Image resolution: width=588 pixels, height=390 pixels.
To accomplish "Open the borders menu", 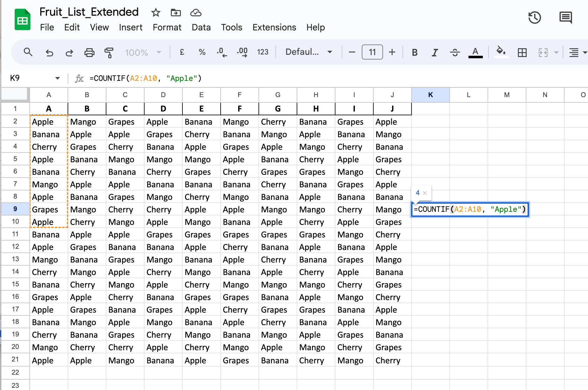I will click(x=522, y=52).
